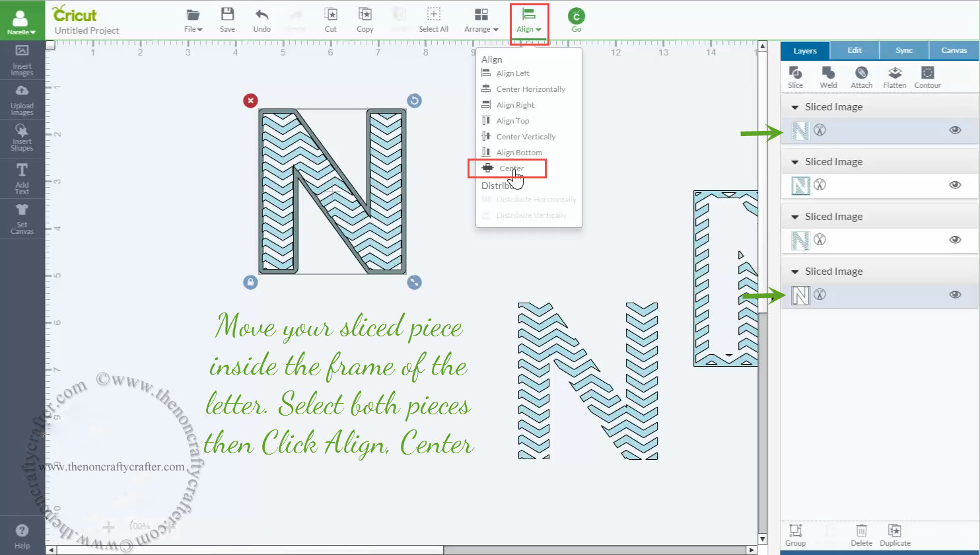Click the Flatten icon

[x=894, y=76]
